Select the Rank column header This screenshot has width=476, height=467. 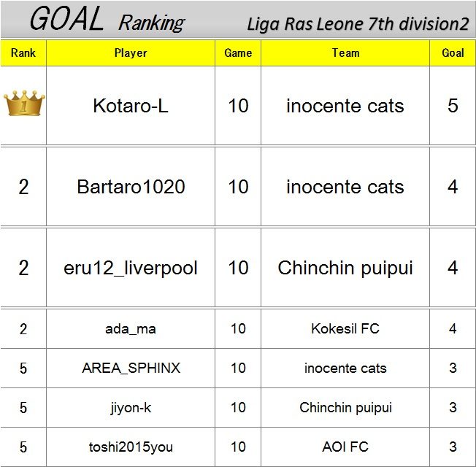tap(23, 53)
